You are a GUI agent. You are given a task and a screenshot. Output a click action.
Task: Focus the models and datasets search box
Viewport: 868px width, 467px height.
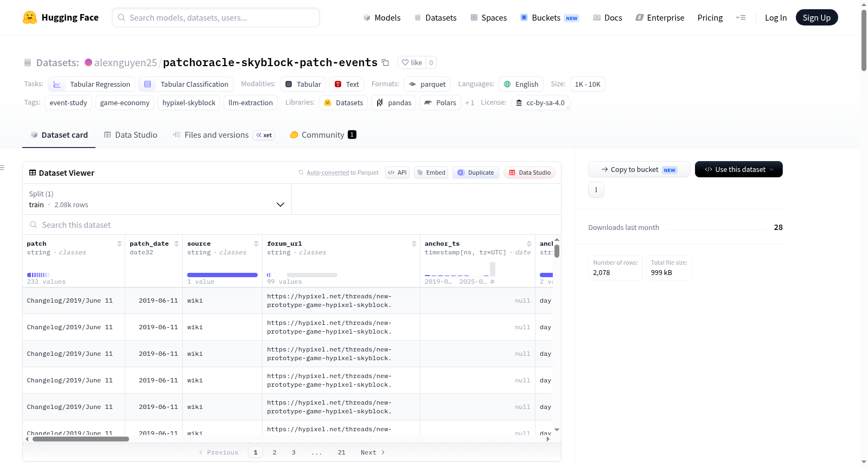coord(216,17)
